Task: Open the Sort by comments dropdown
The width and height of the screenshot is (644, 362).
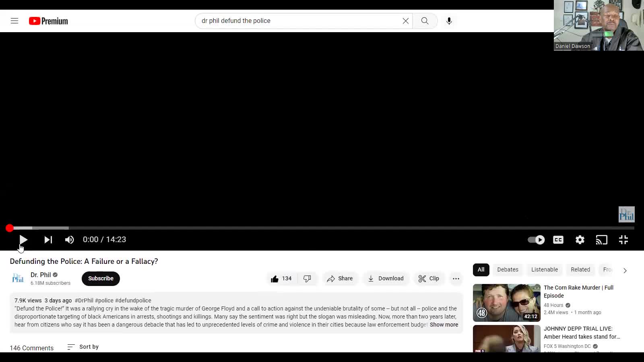Action: [x=83, y=347]
